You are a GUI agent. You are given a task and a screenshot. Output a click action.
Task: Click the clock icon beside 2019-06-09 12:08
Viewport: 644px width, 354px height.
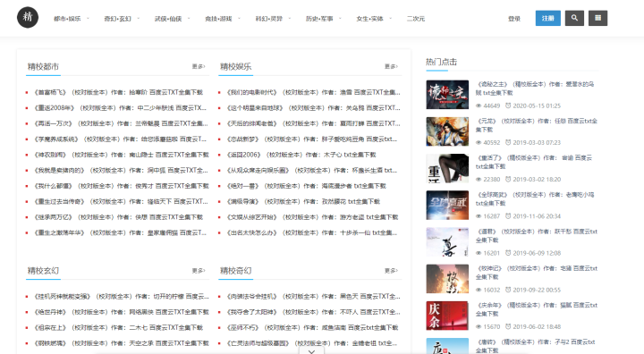508,253
